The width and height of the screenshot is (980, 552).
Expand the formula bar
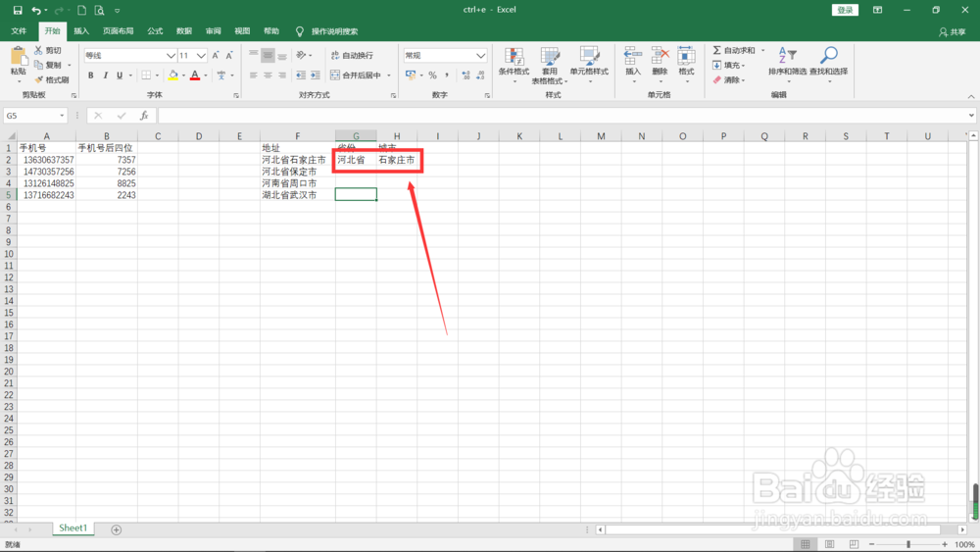[x=971, y=116]
